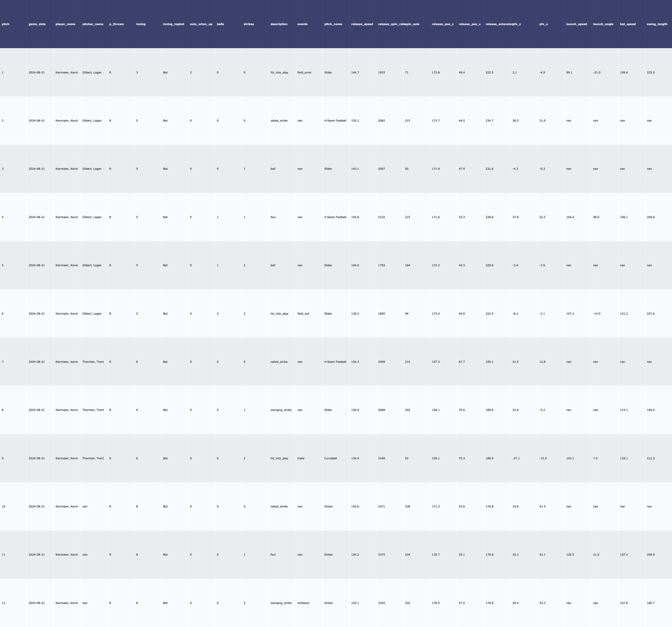This screenshot has height=627, width=672.
Task: Click the bat_speed column header
Action: 627,24
